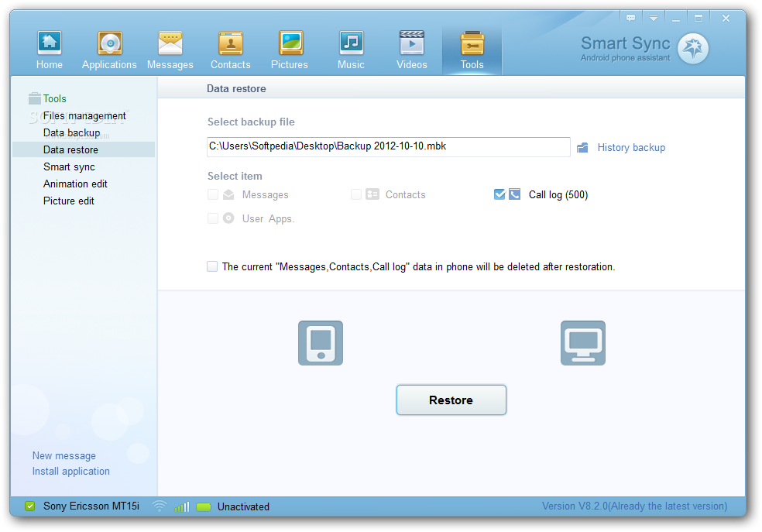Click the Call log (500) label
Viewport: 762px width, 532px height.
click(x=558, y=195)
